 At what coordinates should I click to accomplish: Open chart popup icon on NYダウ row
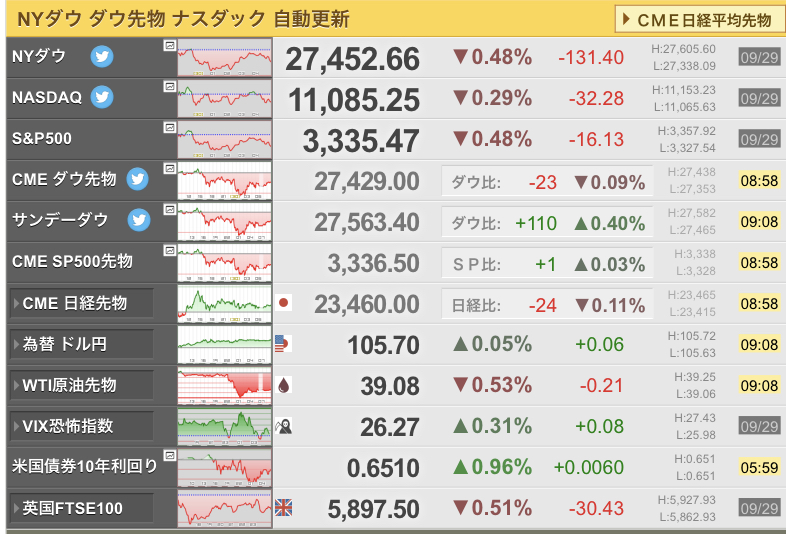(x=169, y=46)
